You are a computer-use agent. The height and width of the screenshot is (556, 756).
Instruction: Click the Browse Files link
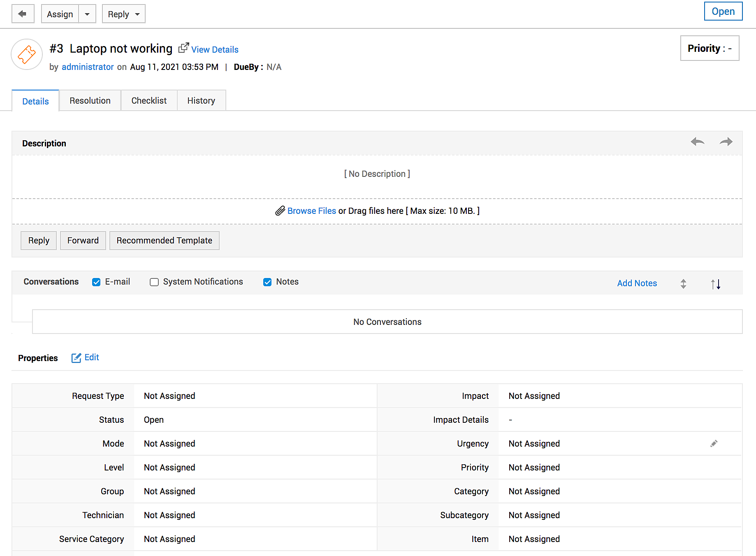click(x=312, y=211)
